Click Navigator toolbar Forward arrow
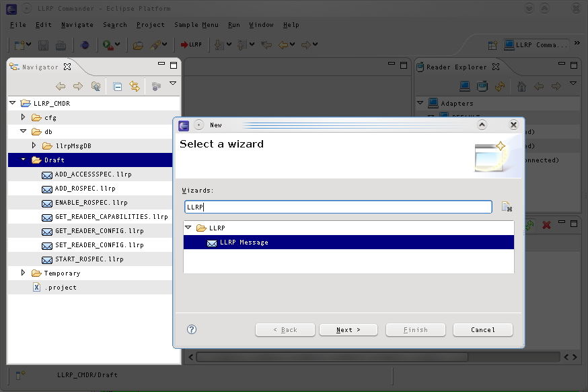This screenshot has width=588, height=392. tap(77, 86)
